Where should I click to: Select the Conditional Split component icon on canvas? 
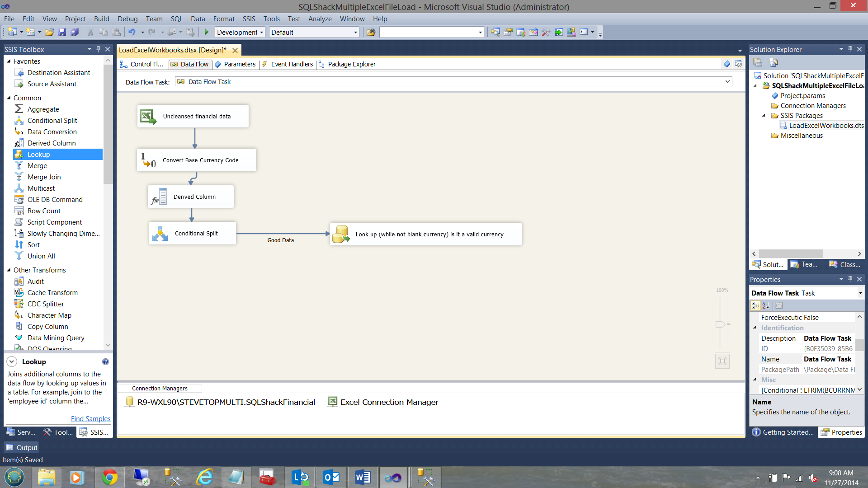pos(160,234)
